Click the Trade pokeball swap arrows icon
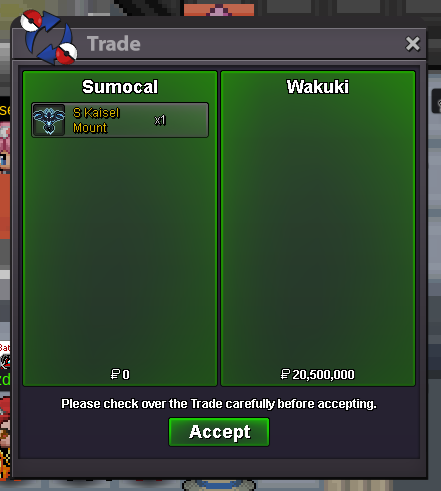Viewport: 441px width, 491px height. tap(49, 37)
